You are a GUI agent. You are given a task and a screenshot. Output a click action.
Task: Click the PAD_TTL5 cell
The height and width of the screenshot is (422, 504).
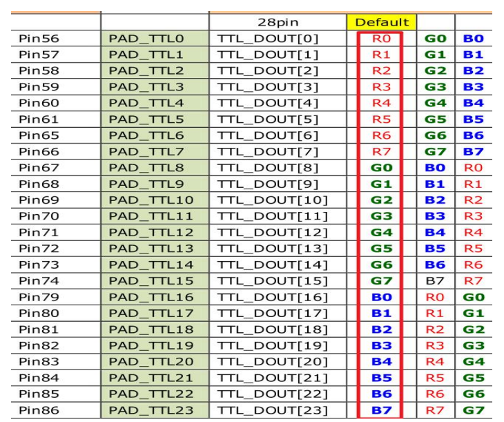coord(155,119)
